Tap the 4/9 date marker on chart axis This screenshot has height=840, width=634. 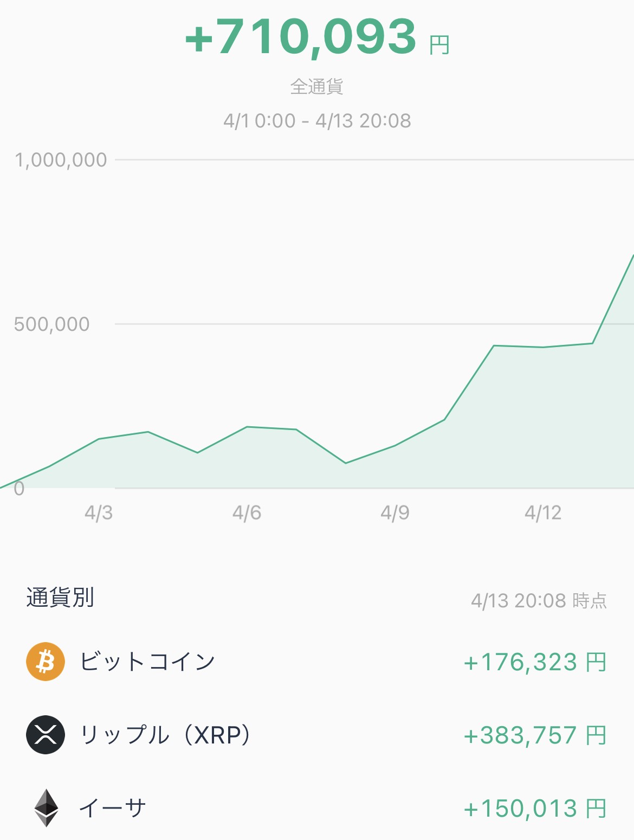(395, 512)
